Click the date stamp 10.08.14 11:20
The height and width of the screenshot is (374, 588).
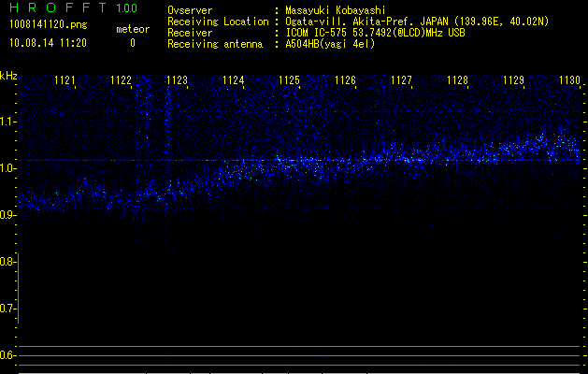(x=48, y=43)
